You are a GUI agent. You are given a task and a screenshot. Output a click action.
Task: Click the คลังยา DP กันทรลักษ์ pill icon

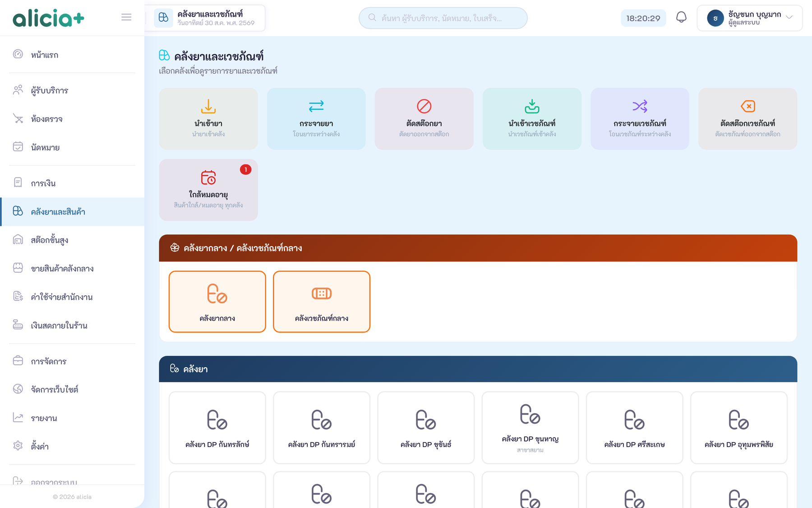pyautogui.click(x=217, y=419)
